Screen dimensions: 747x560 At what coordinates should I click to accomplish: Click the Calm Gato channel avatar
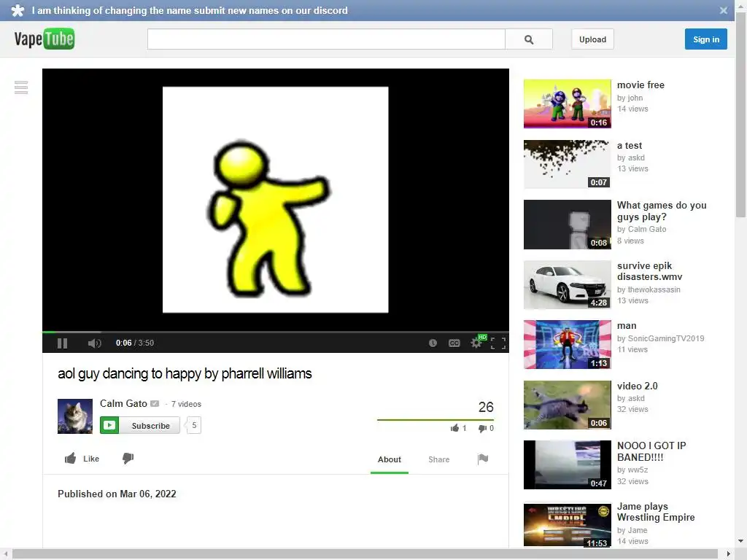point(75,416)
